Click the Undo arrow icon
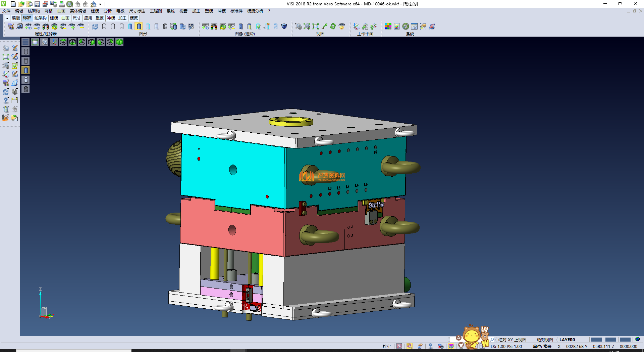 click(78, 4)
